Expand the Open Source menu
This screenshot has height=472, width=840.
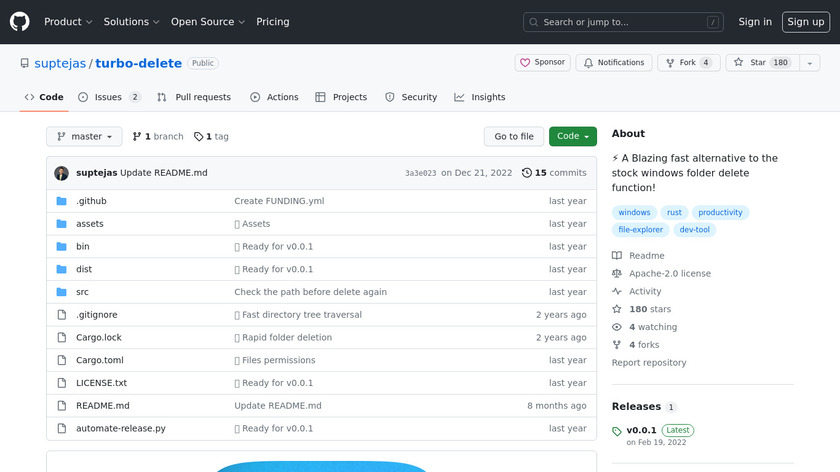coord(207,22)
